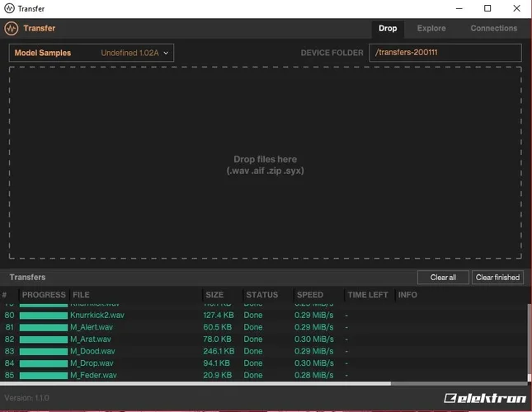Switch to the Explore tab

tap(431, 29)
